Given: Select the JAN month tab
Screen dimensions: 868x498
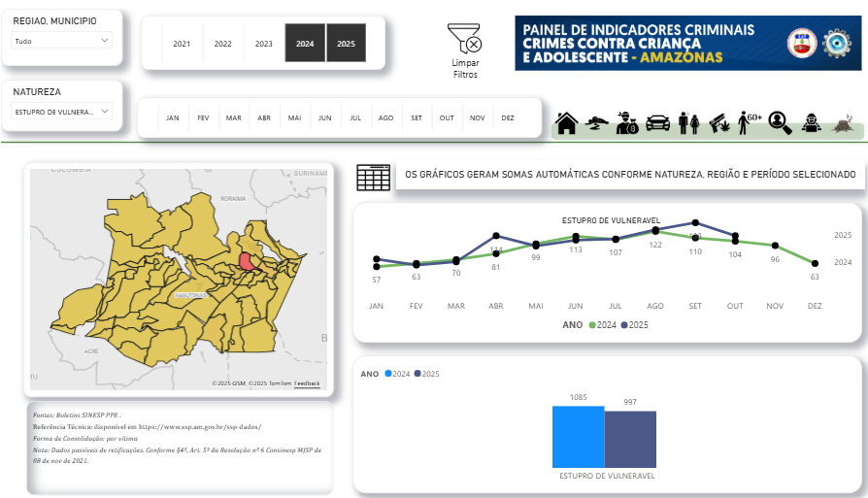Looking at the screenshot, I should click(x=173, y=118).
